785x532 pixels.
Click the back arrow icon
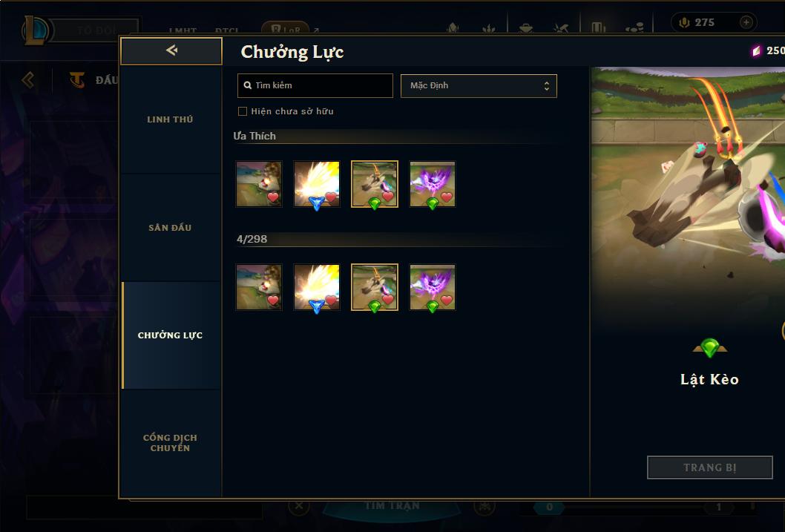(x=171, y=50)
